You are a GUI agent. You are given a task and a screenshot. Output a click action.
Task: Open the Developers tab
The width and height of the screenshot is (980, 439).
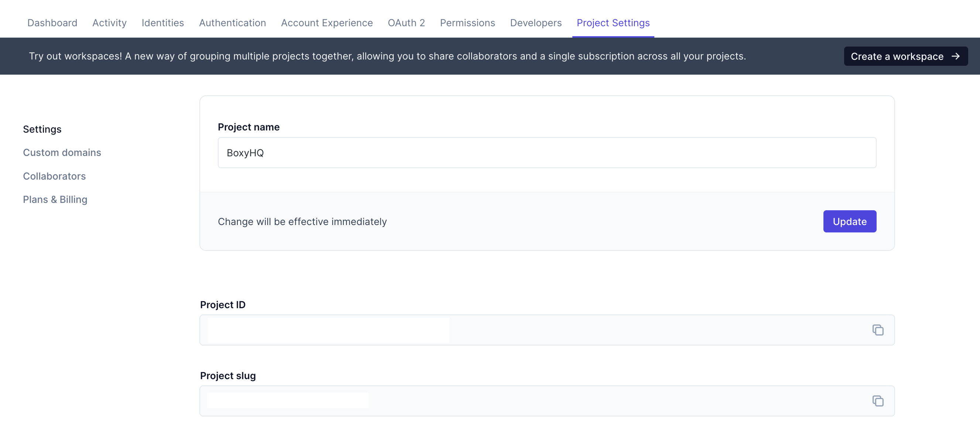[535, 23]
